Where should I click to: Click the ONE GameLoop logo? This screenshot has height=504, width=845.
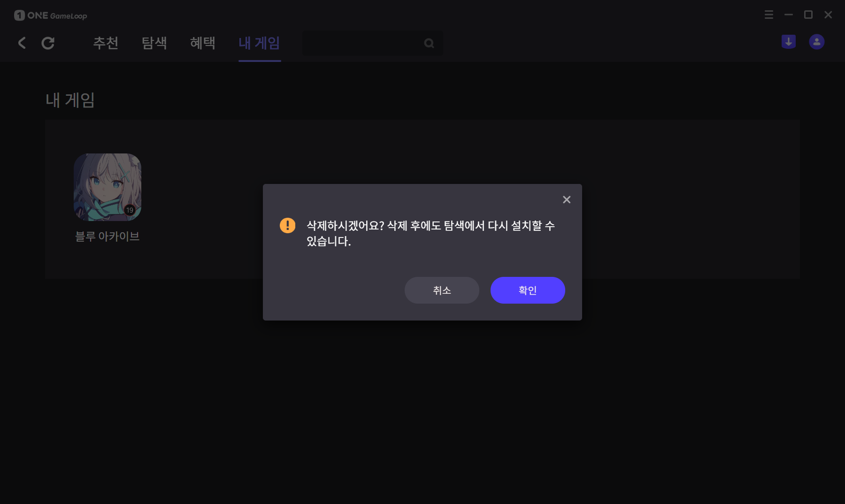(51, 15)
